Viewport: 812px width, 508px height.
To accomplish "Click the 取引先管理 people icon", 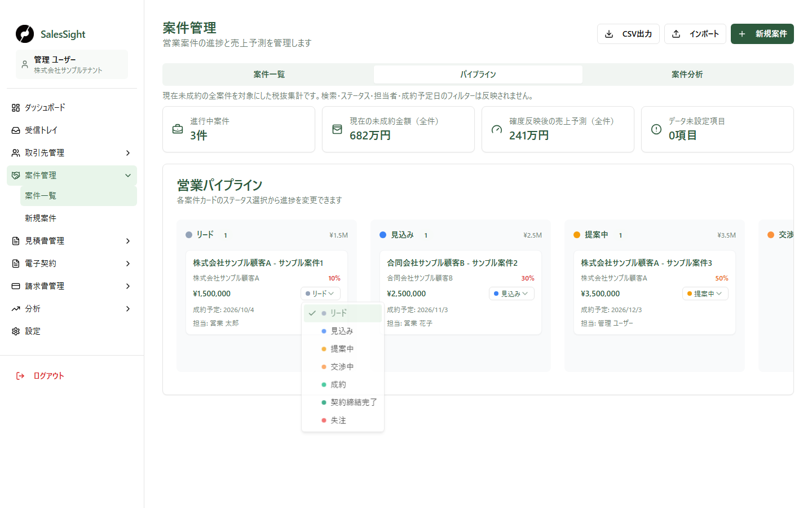I will [16, 153].
